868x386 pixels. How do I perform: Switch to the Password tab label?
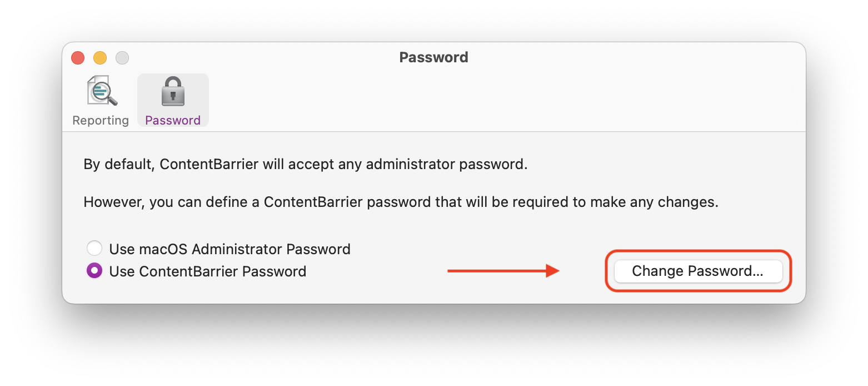point(173,120)
